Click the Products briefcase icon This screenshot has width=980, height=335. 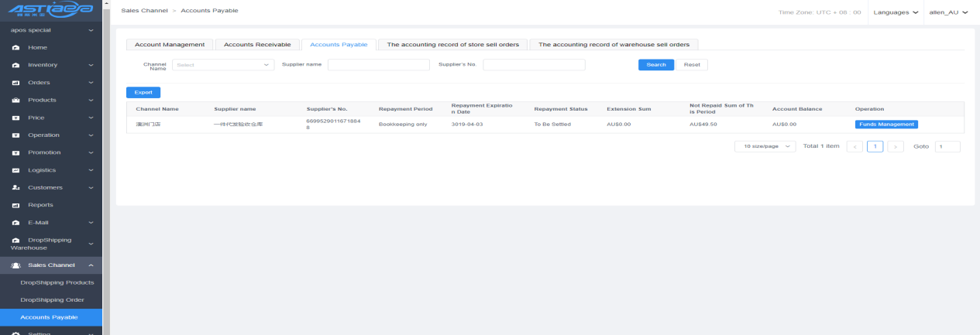(x=15, y=101)
